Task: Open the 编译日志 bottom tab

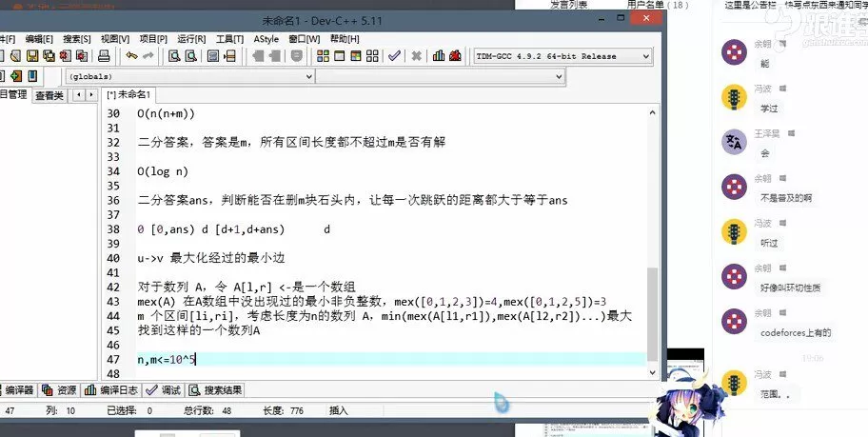Action: (111, 390)
